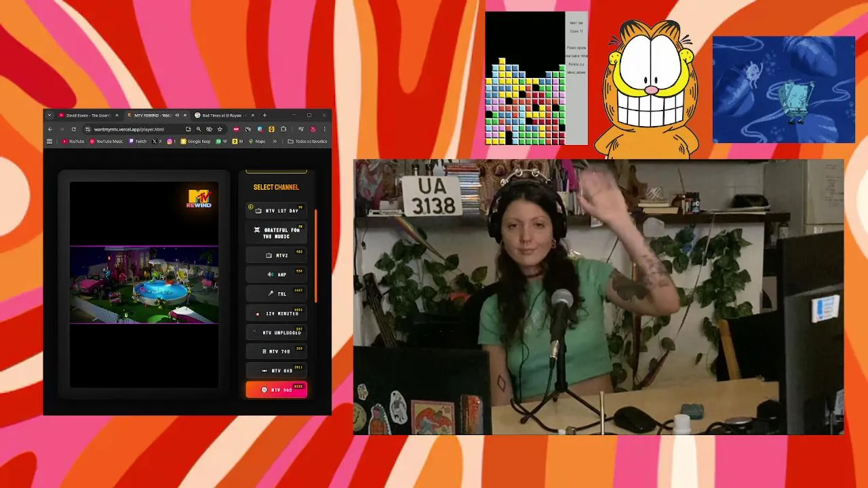Open the YouTube Music bookmark
Image resolution: width=868 pixels, height=488 pixels.
pos(106,142)
